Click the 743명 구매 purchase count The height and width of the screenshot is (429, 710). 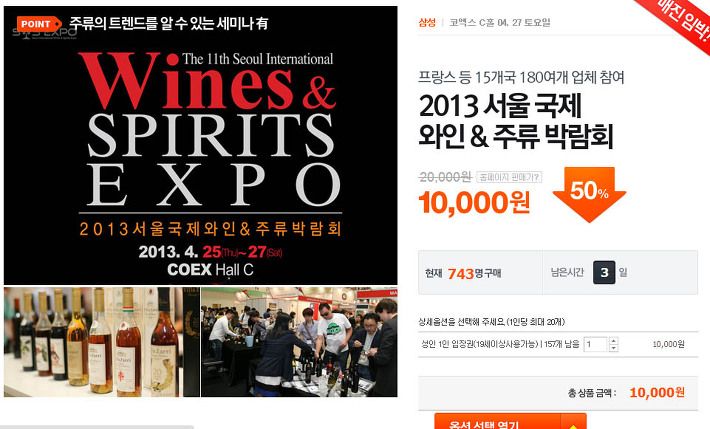tap(474, 273)
